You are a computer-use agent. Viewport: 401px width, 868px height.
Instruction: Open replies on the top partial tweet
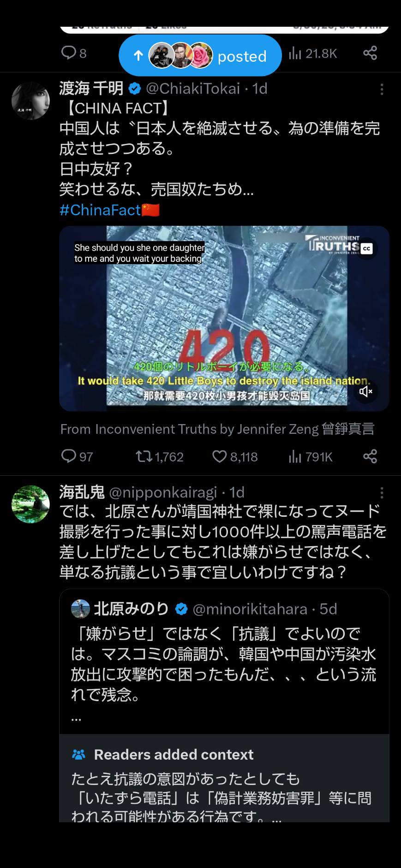pos(74,53)
